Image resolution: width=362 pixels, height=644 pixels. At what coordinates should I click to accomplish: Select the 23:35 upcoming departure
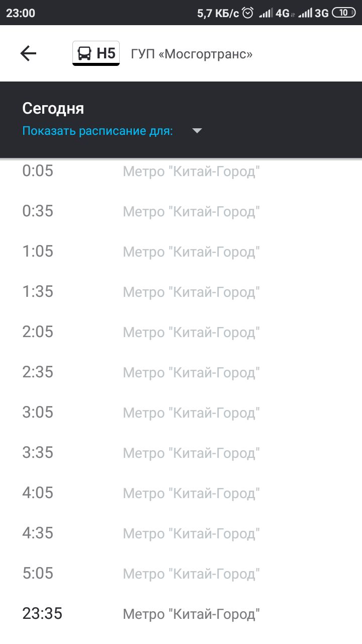pyautogui.click(x=181, y=614)
